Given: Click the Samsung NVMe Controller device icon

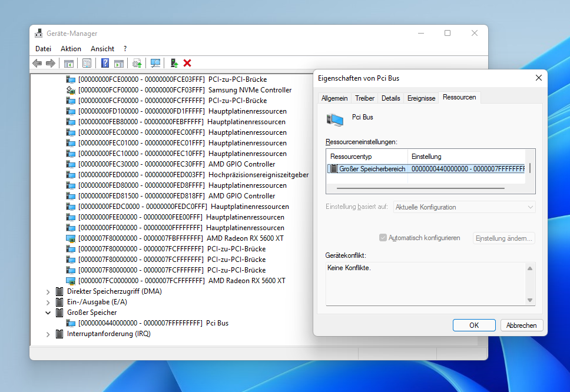Looking at the screenshot, I should 71,90.
